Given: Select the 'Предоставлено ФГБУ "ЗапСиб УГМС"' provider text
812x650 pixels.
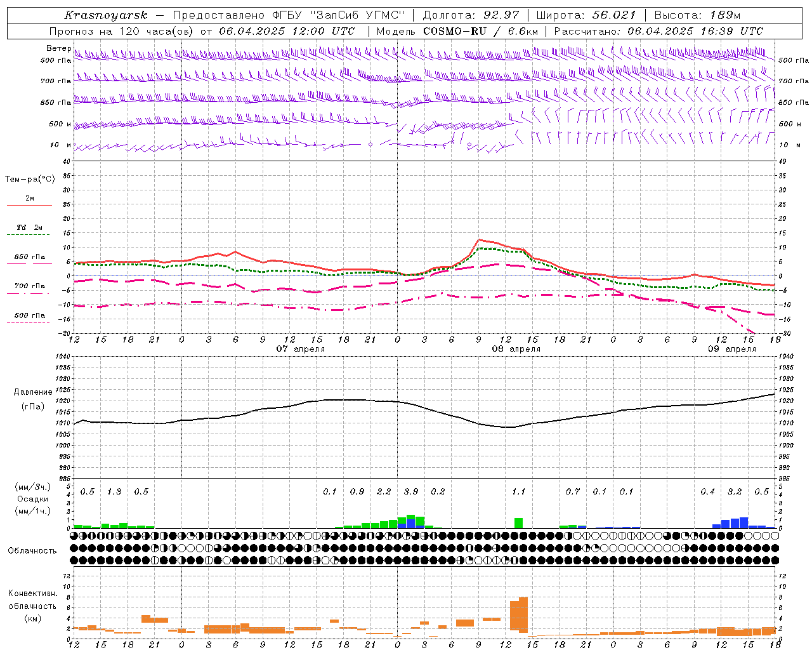Looking at the screenshot, I should coord(289,15).
